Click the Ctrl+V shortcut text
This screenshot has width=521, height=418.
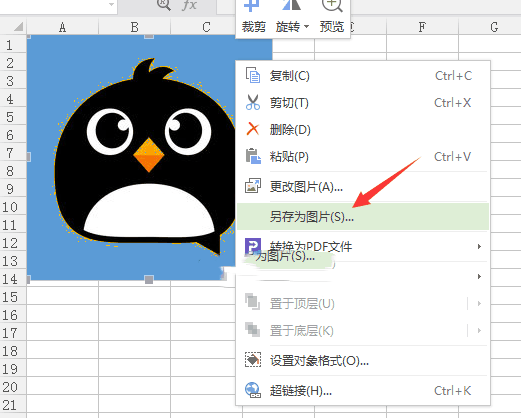coord(452,157)
